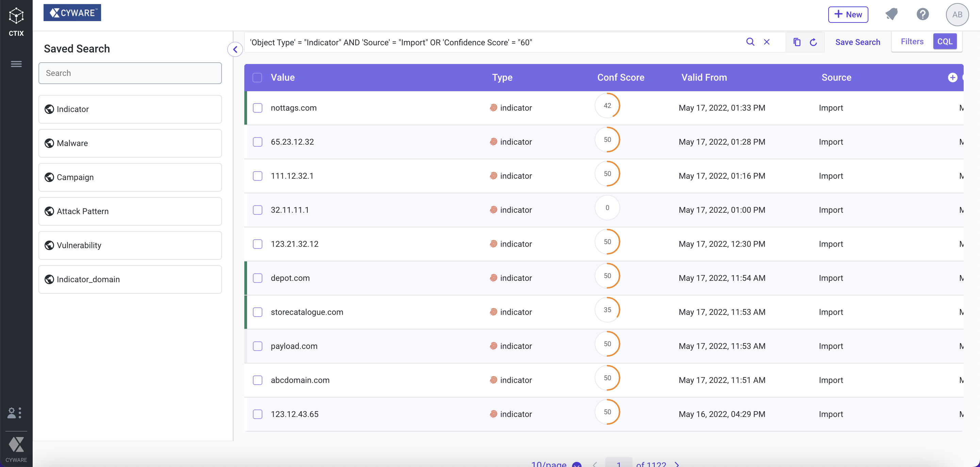Open the CTIX cube logo icon
The height and width of the screenshot is (467, 980).
[x=16, y=16]
